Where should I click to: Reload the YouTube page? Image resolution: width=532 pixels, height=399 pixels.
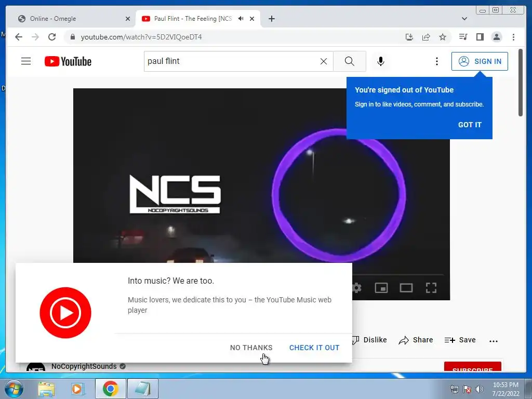coord(52,37)
